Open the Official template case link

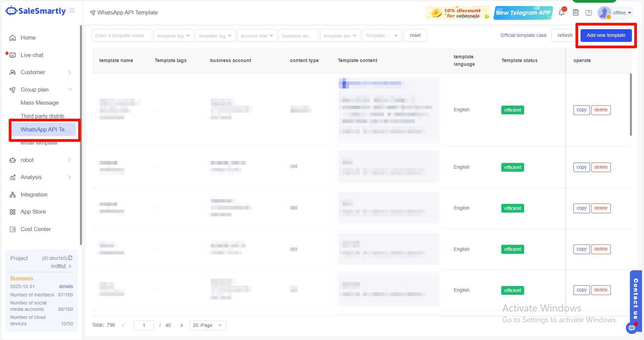pos(523,36)
